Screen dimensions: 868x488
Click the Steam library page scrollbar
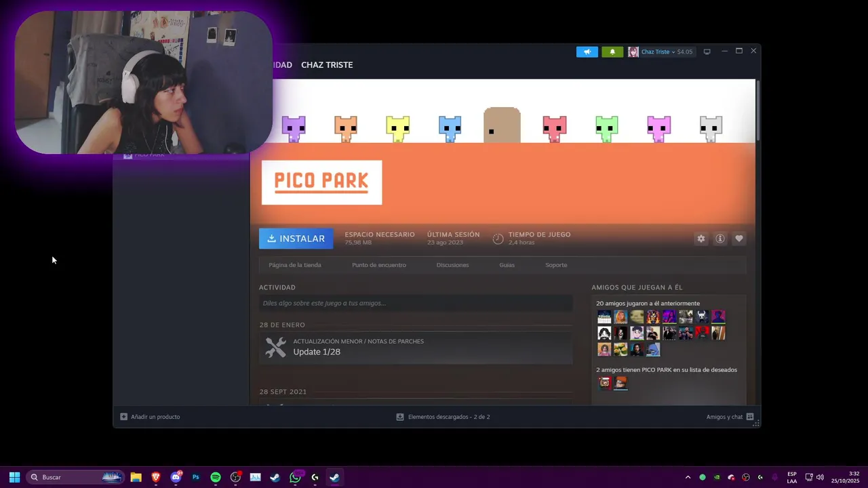(757, 110)
